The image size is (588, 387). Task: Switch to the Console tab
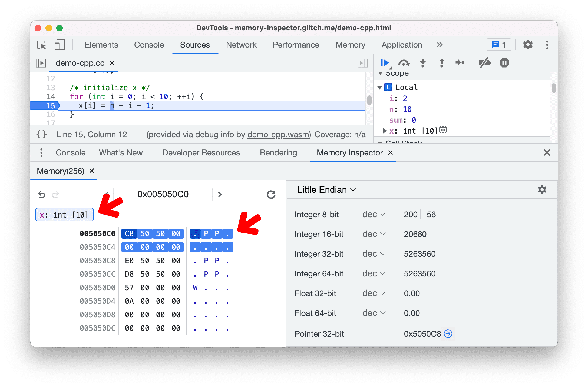pyautogui.click(x=71, y=152)
